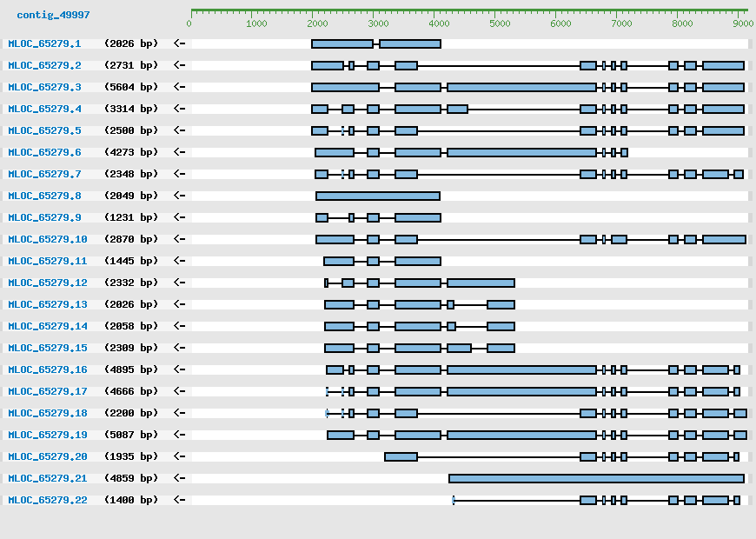Click the strand arrow beside MLOC_65279.21
Screen dimensions: 756x539
click(180, 478)
